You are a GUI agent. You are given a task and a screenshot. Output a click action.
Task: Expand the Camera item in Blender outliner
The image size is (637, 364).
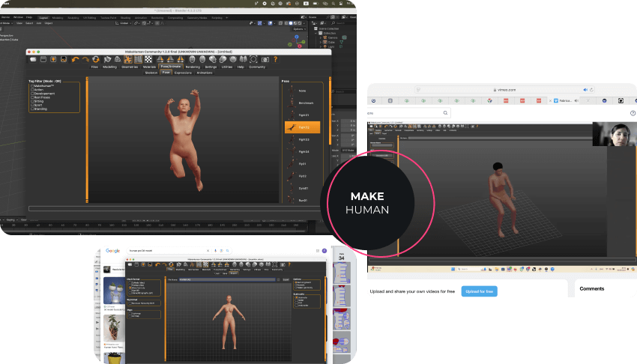tap(321, 37)
